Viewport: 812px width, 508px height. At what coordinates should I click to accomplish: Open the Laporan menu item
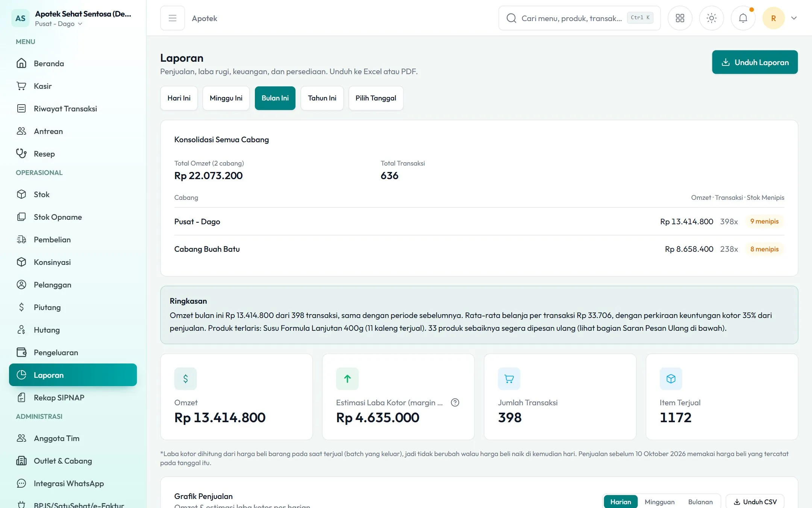pyautogui.click(x=73, y=375)
